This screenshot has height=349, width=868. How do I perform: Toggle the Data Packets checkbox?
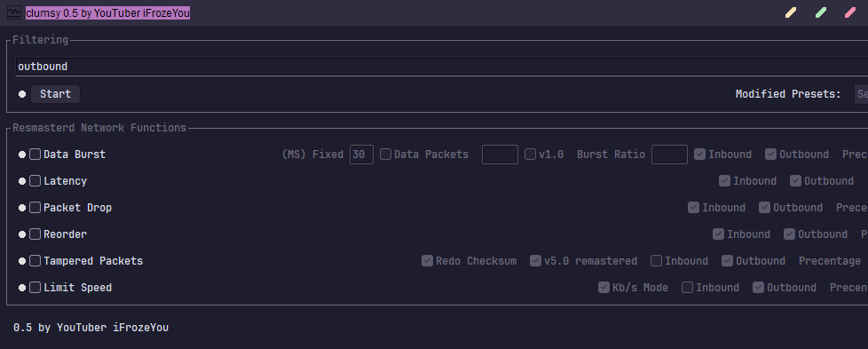(385, 155)
